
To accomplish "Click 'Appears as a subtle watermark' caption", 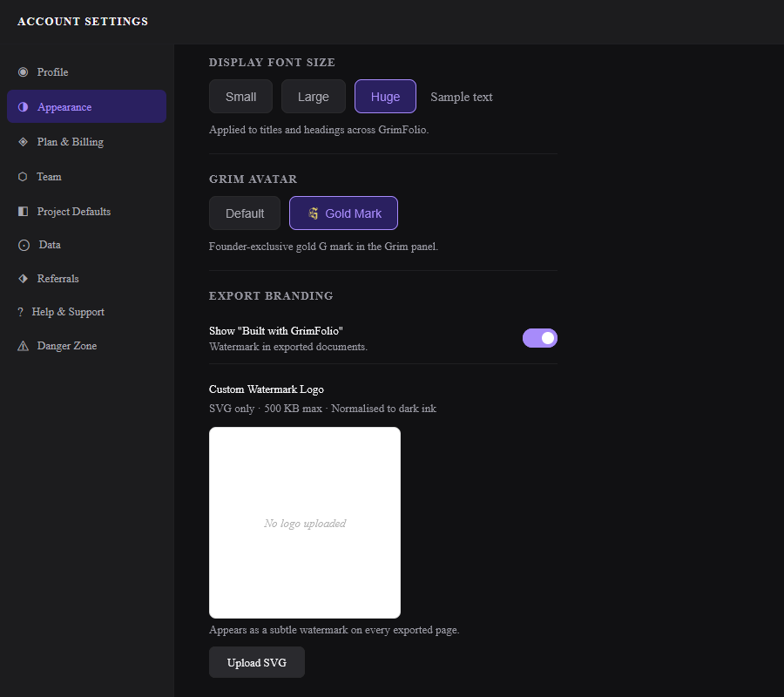I will click(334, 630).
